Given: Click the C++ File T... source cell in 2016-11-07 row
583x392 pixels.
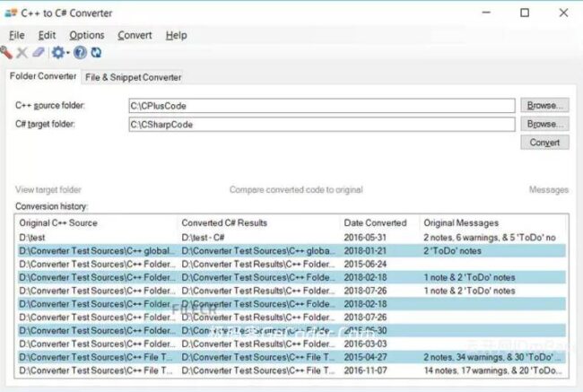Looking at the screenshot, I should pos(96,370).
